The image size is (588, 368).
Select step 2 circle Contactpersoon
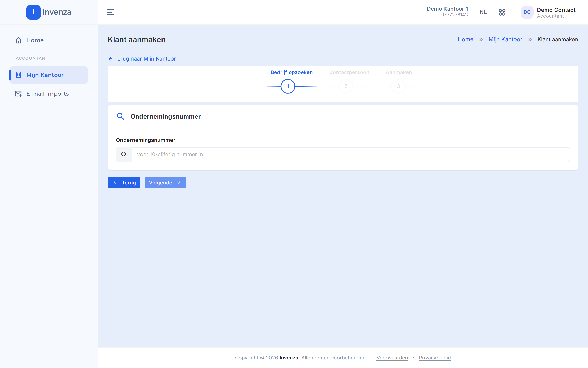coord(346,86)
